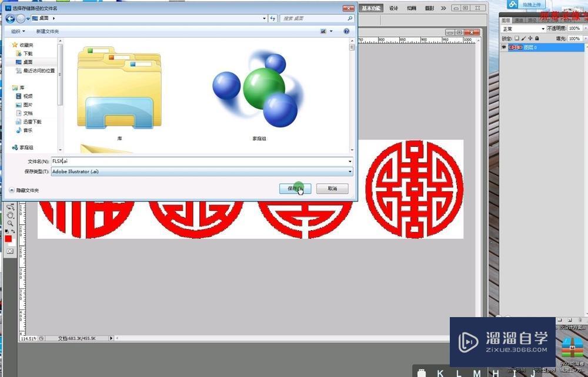Viewport: 588px width, 377px height.
Task: Hide layer 图层 0 with eye icon
Action: click(x=504, y=48)
